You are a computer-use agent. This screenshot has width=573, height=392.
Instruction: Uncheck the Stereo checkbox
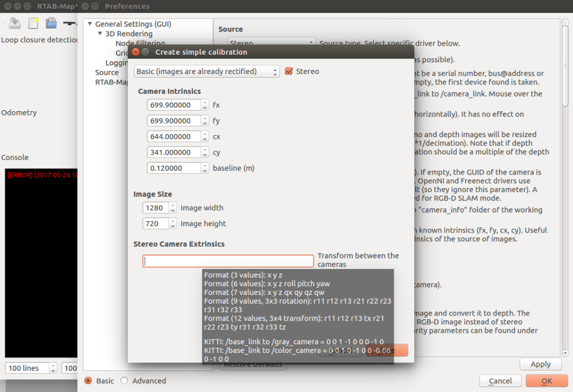[289, 72]
